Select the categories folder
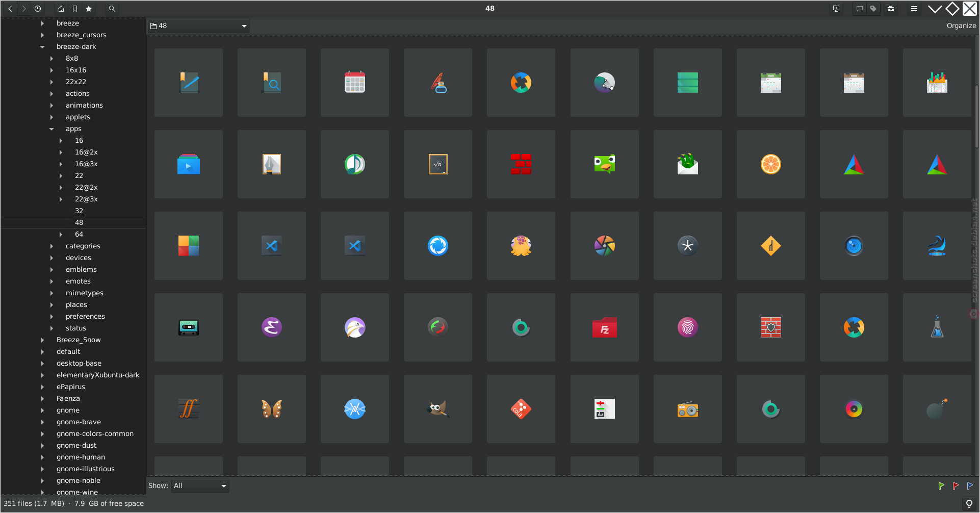The height and width of the screenshot is (513, 980). [83, 246]
